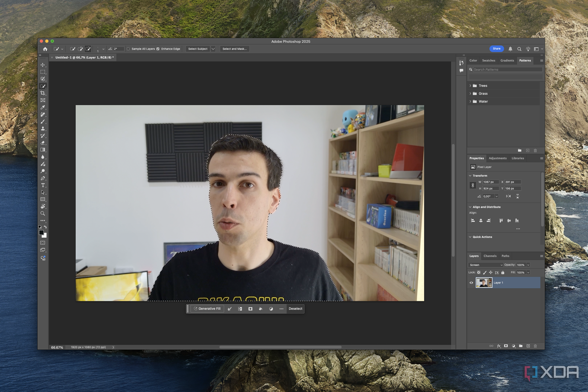Open the search magnifier in top bar

click(519, 49)
